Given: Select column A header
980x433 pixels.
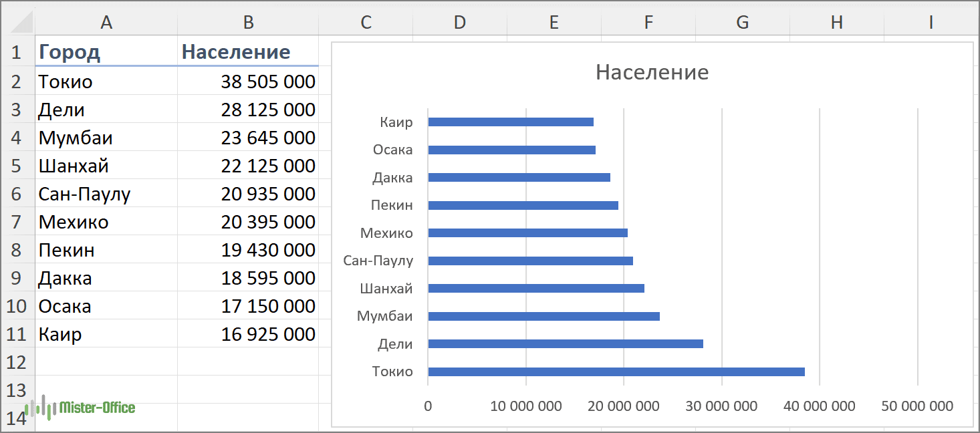Looking at the screenshot, I should pyautogui.click(x=106, y=22).
